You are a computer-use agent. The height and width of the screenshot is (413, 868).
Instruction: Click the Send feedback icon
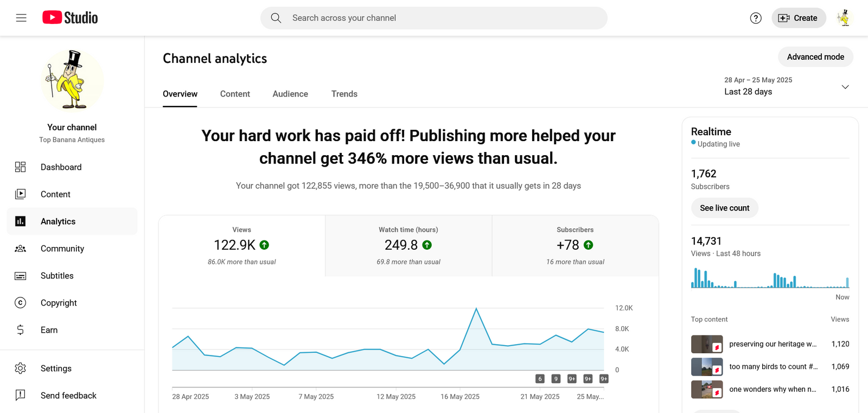pos(21,396)
